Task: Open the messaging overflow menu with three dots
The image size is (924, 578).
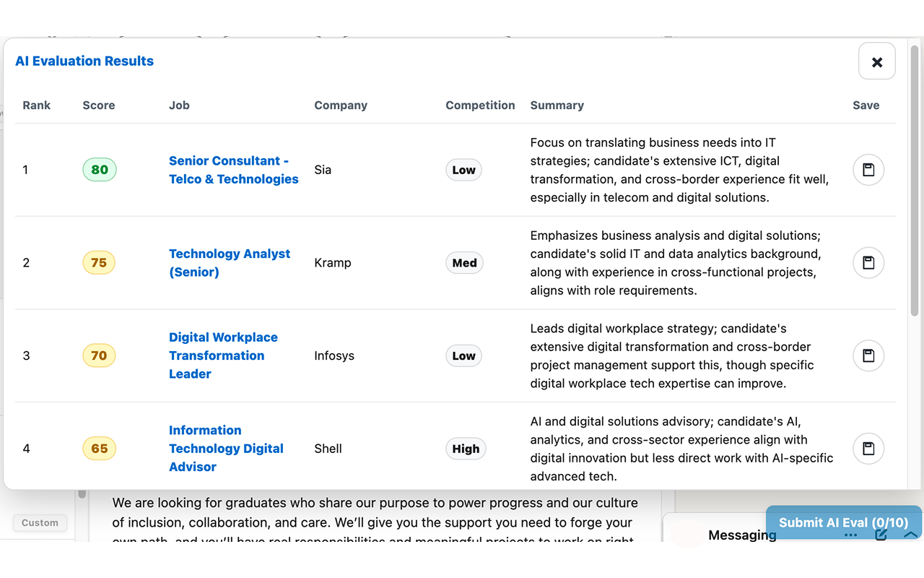Action: pos(850,535)
